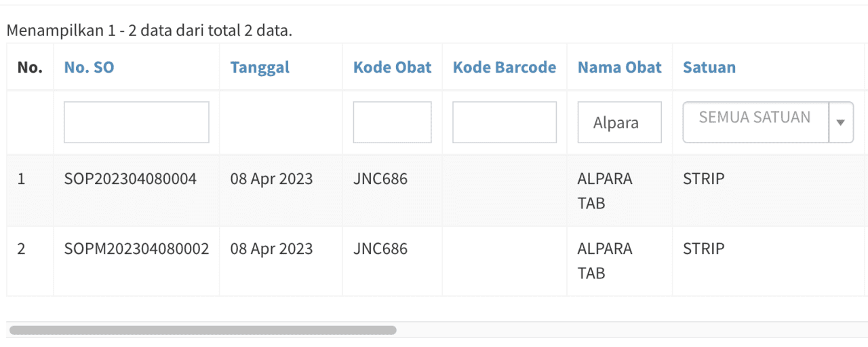Click the STRIP unit in first row

pyautogui.click(x=703, y=179)
